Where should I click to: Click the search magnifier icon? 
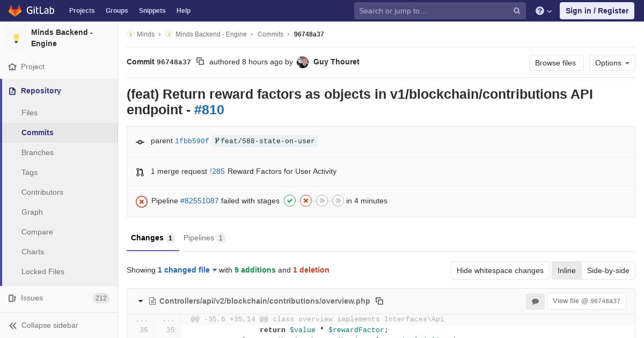(x=517, y=11)
